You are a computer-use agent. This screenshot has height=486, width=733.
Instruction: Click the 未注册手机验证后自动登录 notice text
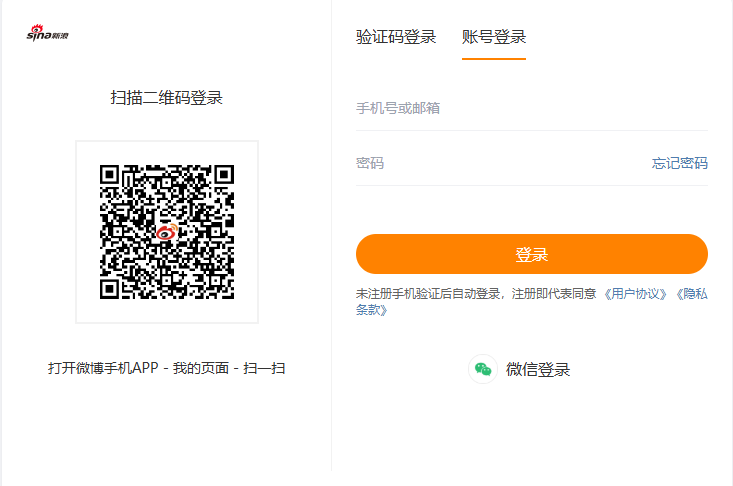[428, 294]
